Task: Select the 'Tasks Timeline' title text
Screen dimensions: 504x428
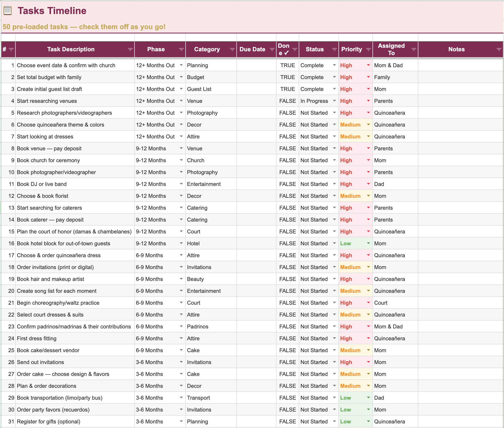Action: pos(52,11)
